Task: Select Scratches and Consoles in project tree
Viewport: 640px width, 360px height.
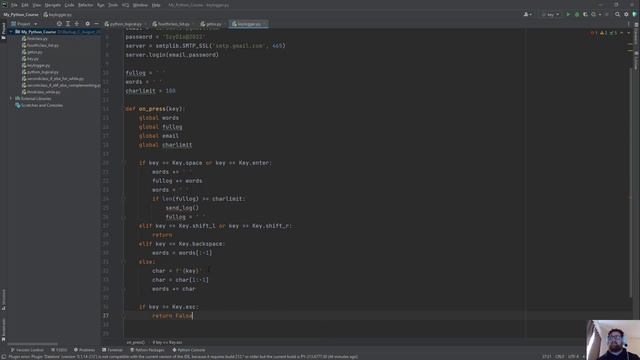Action: click(x=39, y=105)
